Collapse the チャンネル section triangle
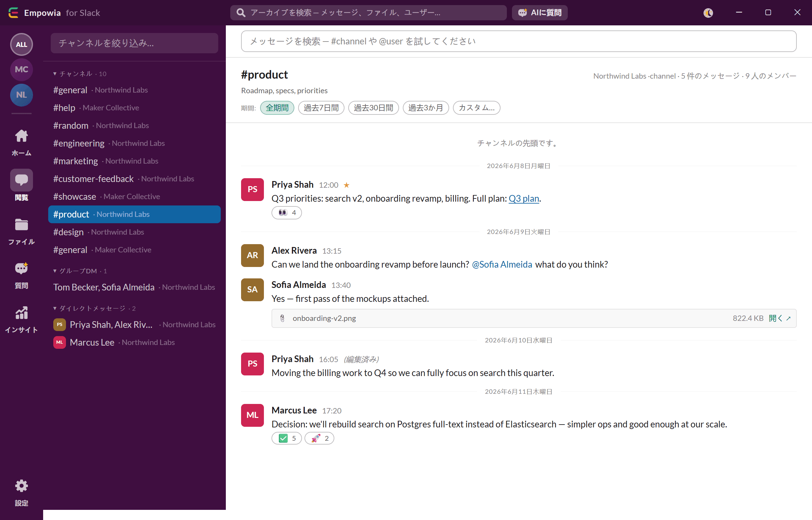The image size is (812, 520). click(55, 74)
